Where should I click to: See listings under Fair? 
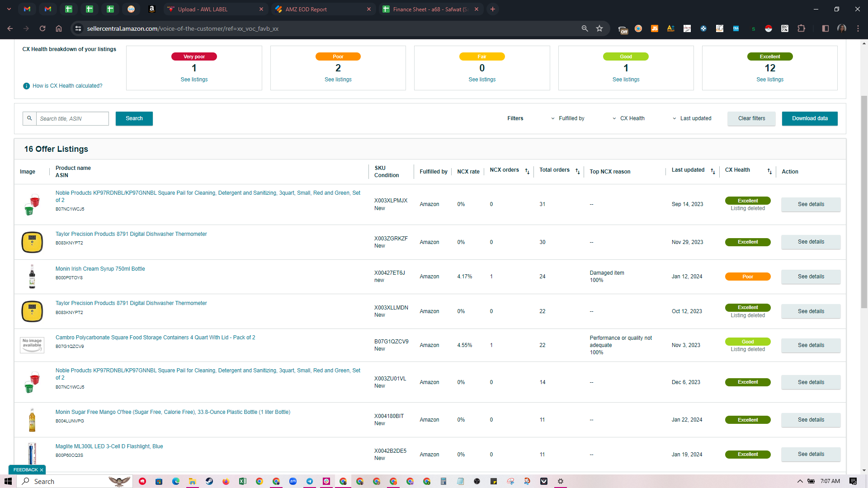482,80
